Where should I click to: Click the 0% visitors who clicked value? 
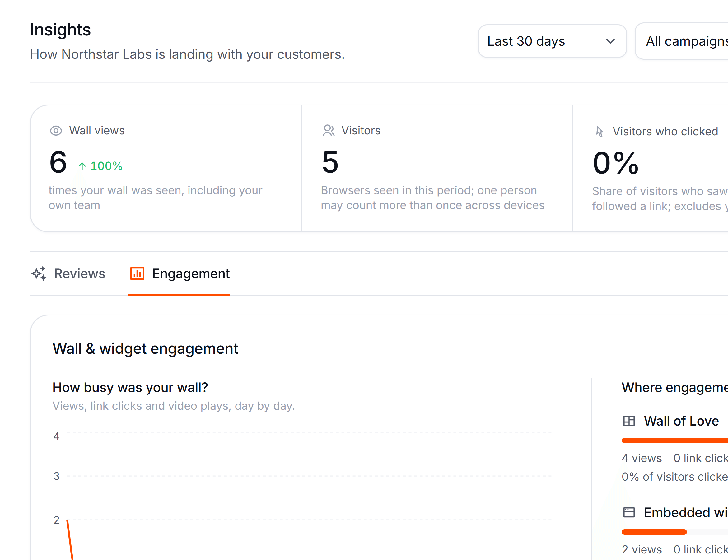pyautogui.click(x=616, y=163)
